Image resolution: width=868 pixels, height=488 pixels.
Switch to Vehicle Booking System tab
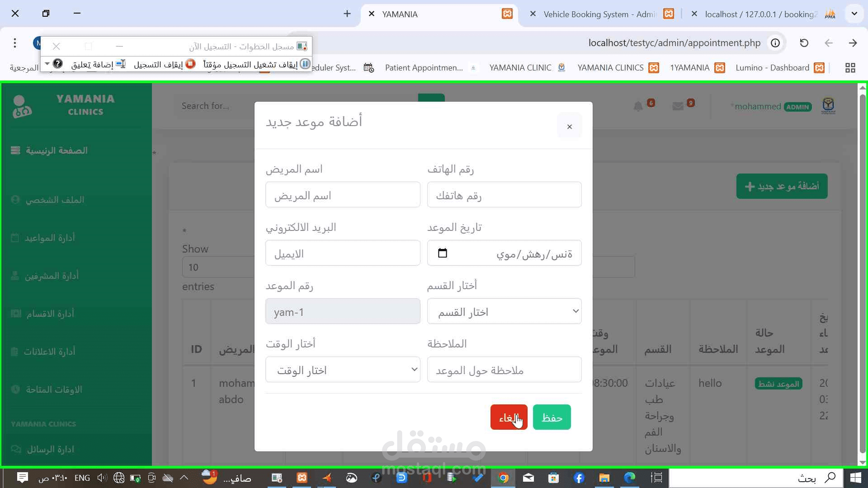point(599,14)
